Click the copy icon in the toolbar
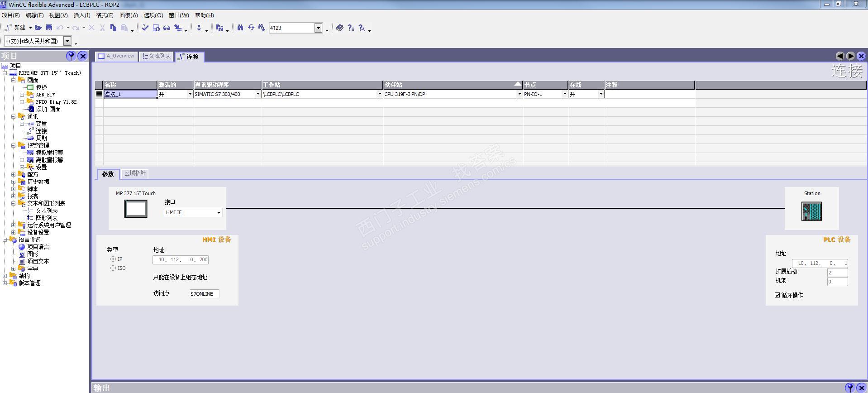The width and height of the screenshot is (868, 393). point(113,28)
